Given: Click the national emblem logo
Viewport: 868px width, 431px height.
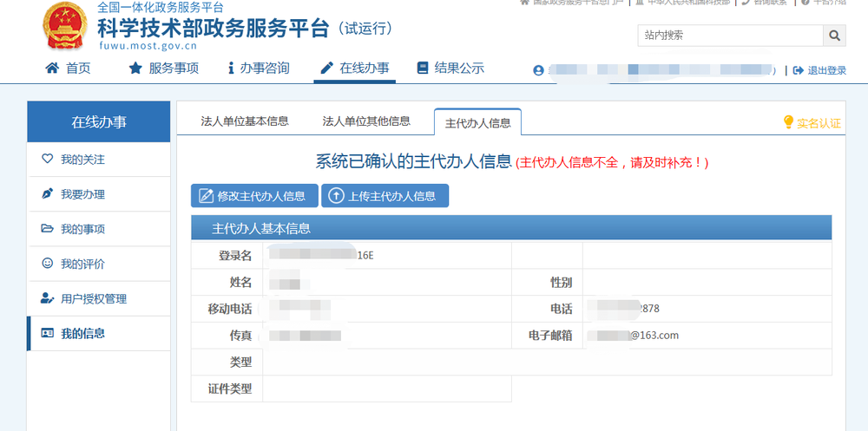Looking at the screenshot, I should click(64, 26).
